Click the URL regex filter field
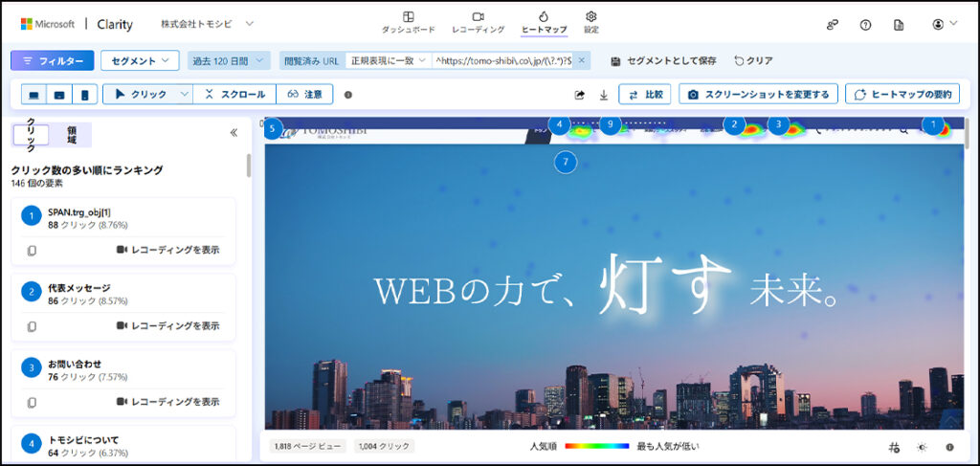 tap(503, 60)
